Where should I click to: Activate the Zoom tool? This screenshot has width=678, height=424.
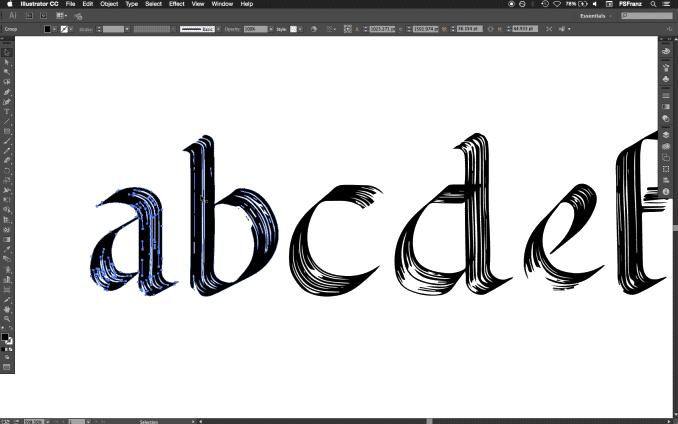[6, 319]
